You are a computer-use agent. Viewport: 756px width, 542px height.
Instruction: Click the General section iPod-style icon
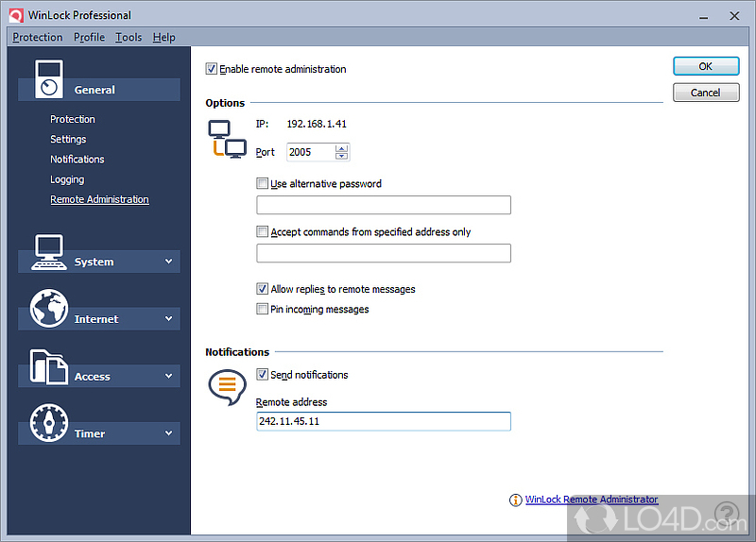pos(49,79)
